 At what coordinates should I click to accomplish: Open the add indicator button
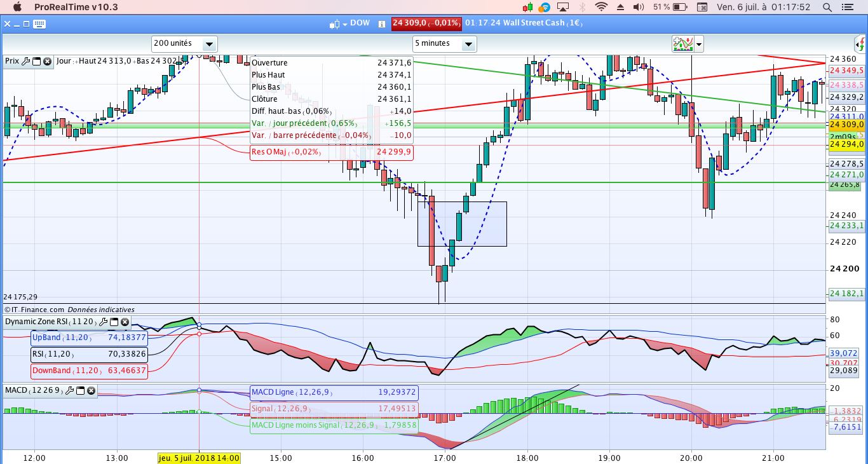tap(682, 44)
